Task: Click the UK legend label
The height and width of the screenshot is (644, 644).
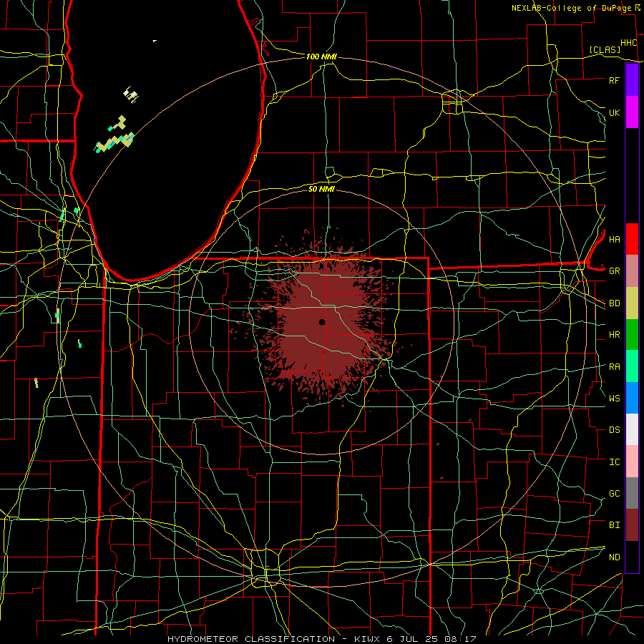Action: (614, 112)
